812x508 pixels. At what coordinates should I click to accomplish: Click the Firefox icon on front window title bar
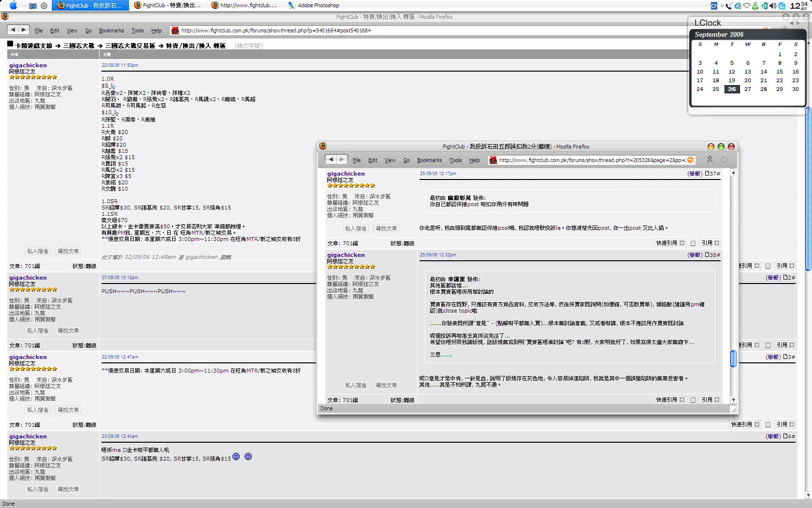click(323, 146)
